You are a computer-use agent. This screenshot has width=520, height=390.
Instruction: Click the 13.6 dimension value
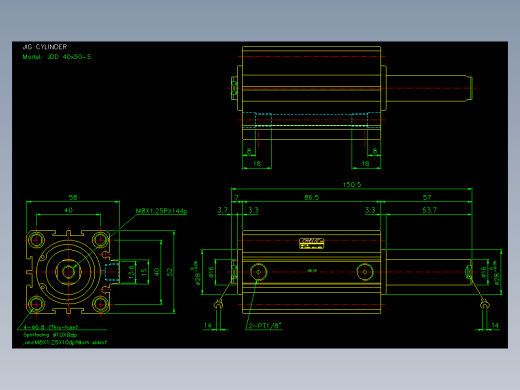[131, 272]
